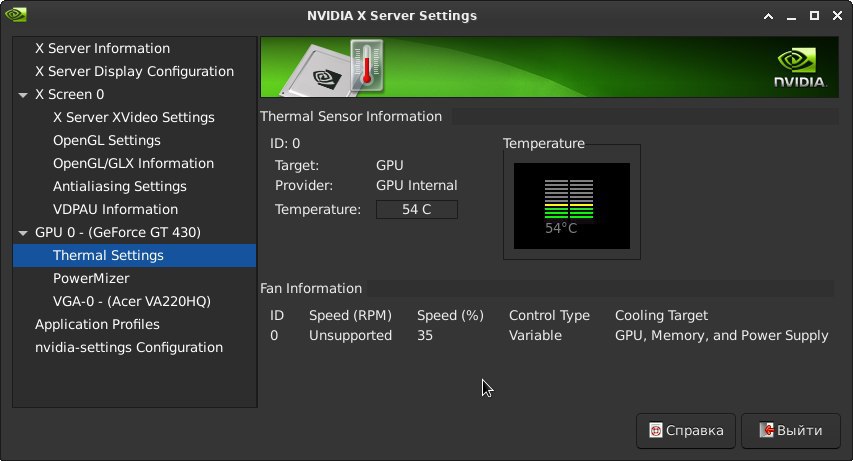853x461 pixels.
Task: Click the Provider value GPU Internal
Action: pyautogui.click(x=417, y=186)
